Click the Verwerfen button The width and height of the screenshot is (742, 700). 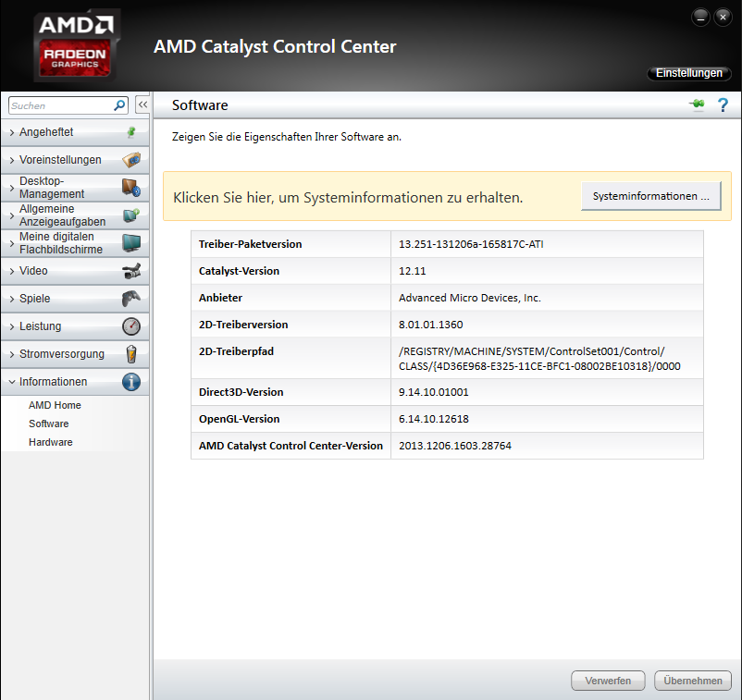tap(608, 681)
